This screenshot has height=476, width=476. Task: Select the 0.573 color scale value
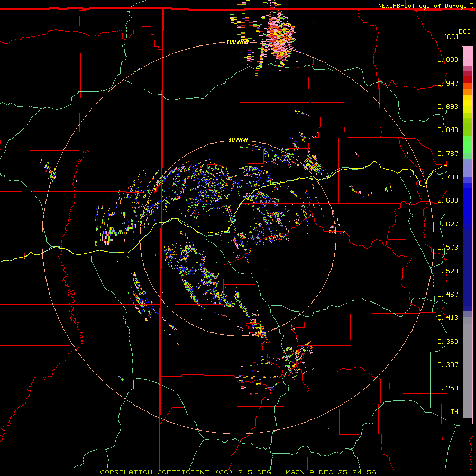[448, 247]
